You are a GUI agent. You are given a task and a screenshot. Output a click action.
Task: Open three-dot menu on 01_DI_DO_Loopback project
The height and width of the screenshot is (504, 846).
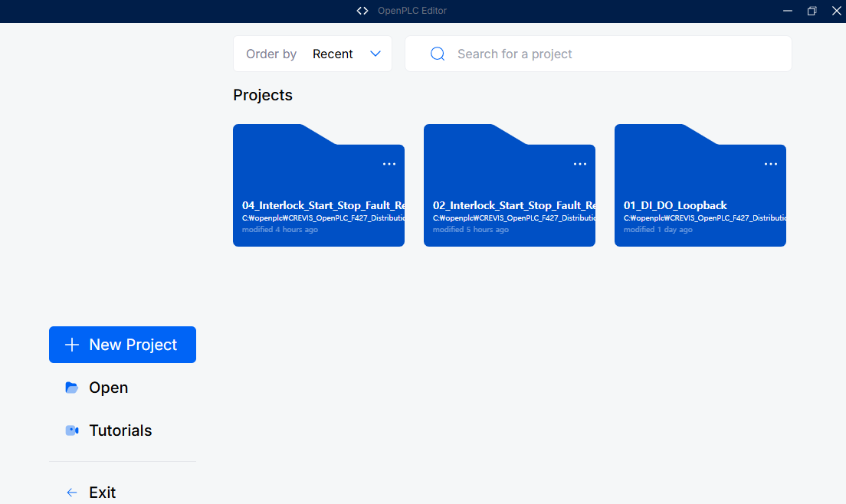770,164
